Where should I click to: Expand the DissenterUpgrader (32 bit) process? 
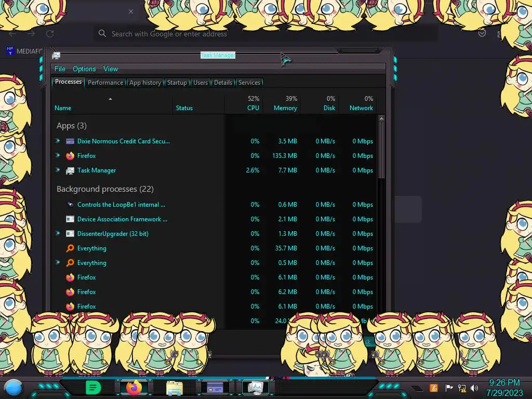(x=58, y=233)
